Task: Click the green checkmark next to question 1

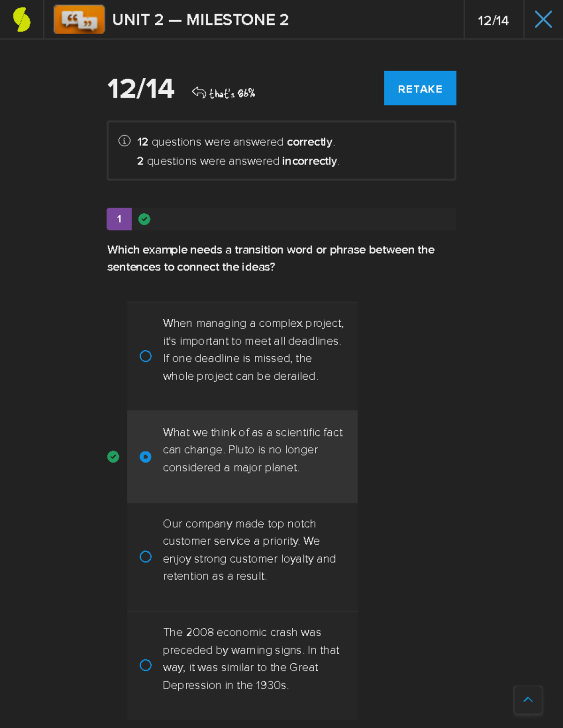Action: 144,218
